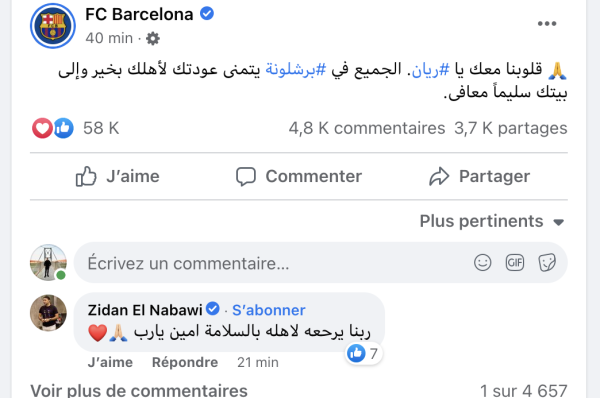The height and width of the screenshot is (398, 600).
Task: Click FC Barcelona's verified badge
Action: coord(207,14)
